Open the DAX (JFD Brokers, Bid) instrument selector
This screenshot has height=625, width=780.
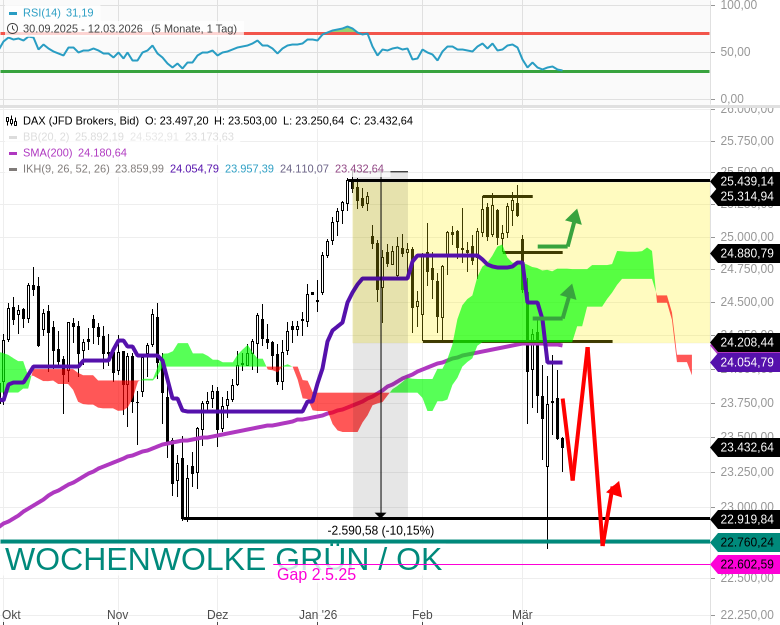coord(81,121)
